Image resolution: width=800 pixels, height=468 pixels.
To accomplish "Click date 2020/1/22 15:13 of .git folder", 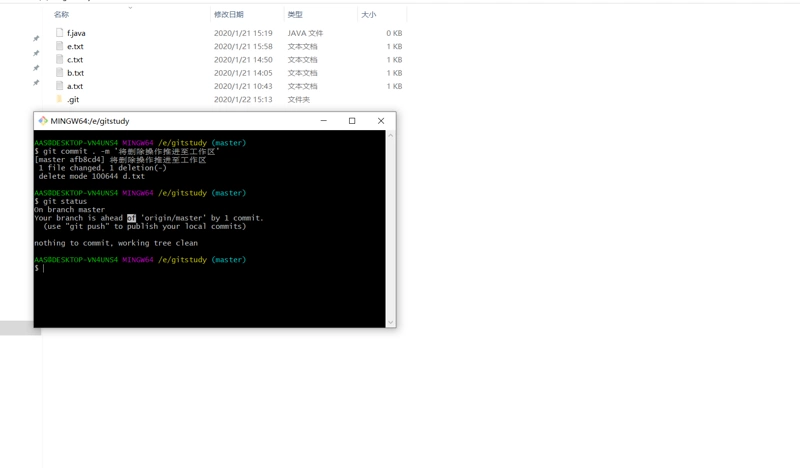I will [243, 100].
